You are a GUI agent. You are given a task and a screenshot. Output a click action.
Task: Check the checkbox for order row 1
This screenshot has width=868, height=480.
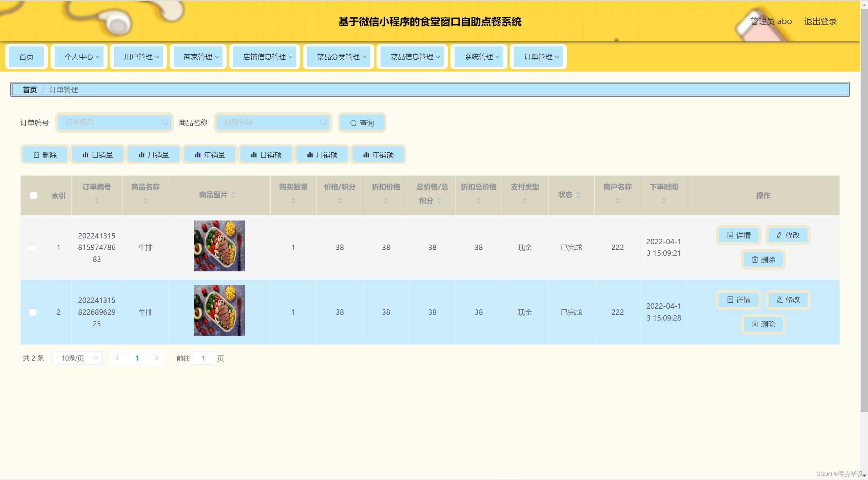tap(33, 248)
